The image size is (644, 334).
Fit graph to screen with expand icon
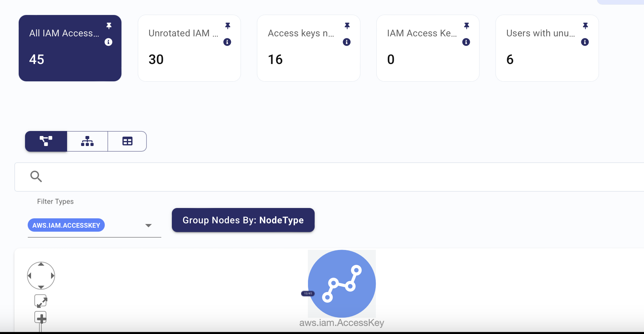click(41, 301)
